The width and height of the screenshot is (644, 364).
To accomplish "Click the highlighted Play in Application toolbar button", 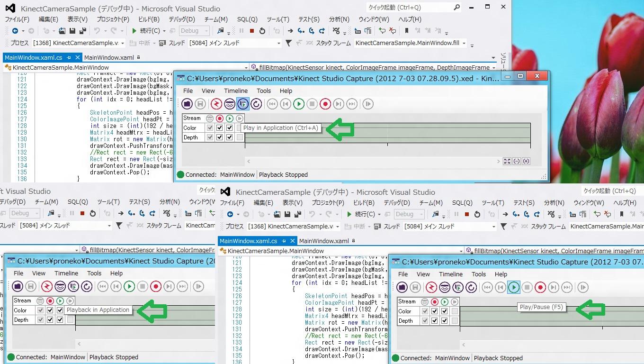I will pos(243,104).
